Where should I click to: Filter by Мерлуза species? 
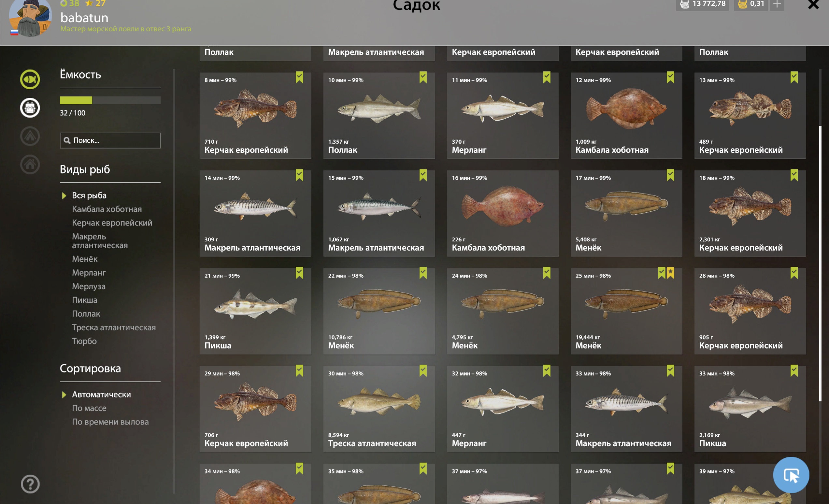[x=89, y=286]
